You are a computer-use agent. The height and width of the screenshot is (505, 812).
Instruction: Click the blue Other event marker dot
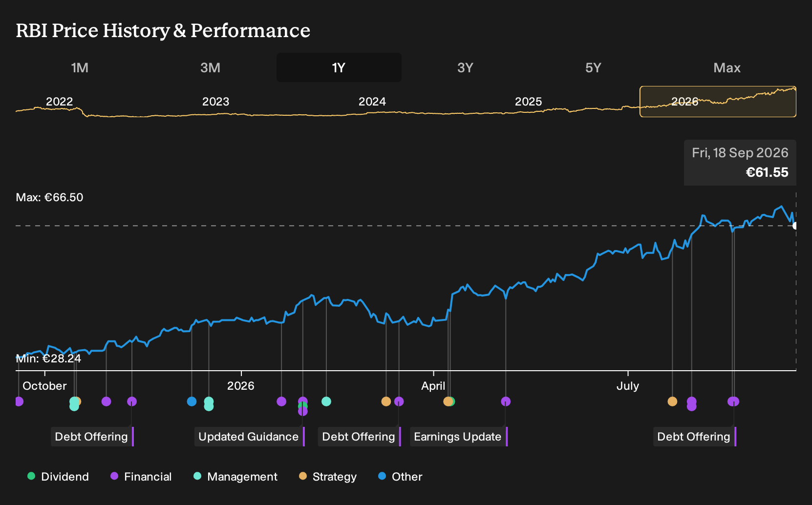click(x=192, y=401)
